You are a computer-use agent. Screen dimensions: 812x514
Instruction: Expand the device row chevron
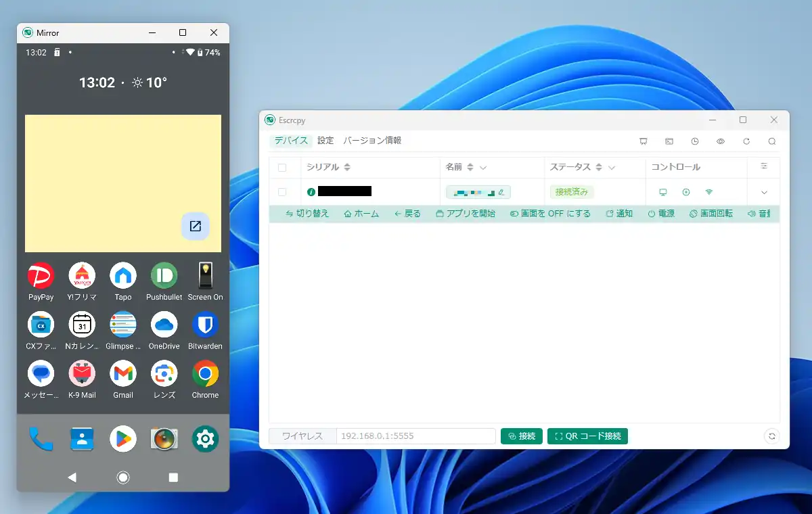coord(764,192)
